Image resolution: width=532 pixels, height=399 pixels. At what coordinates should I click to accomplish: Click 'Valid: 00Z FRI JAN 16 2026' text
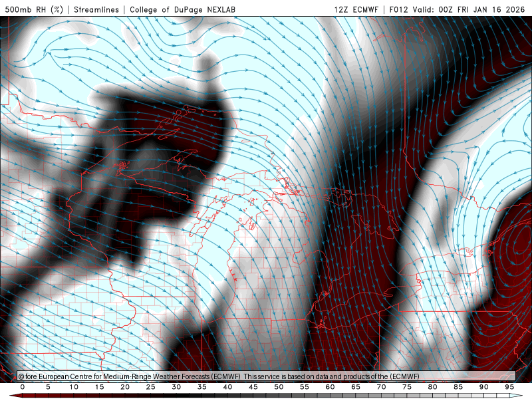(x=469, y=9)
